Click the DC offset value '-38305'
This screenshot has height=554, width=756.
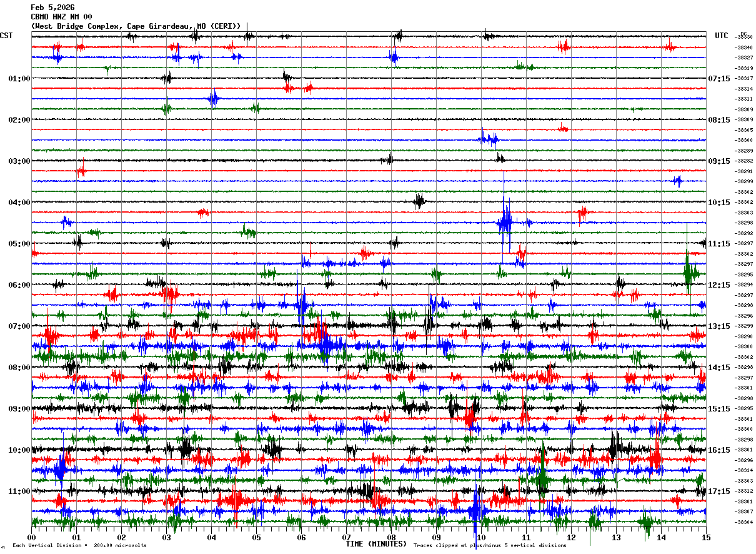click(x=744, y=130)
